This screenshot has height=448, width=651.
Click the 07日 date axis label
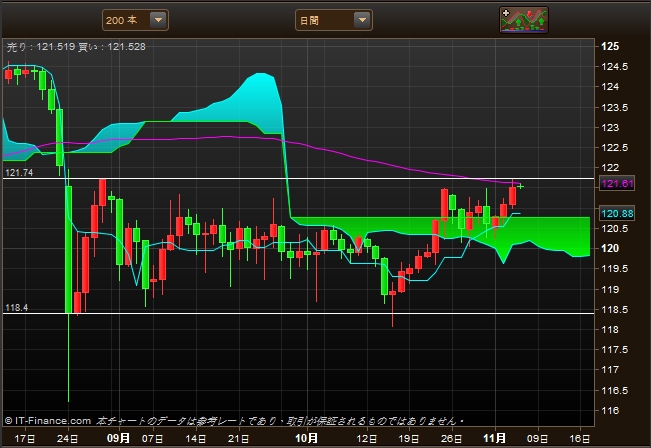point(153,438)
